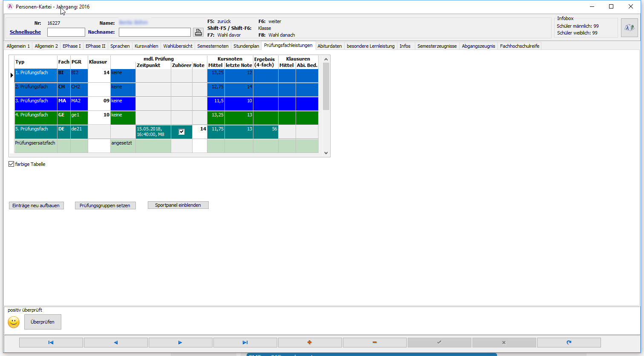This screenshot has height=356, width=644.
Task: Click row selector arrow of first row
Action: pos(11,75)
